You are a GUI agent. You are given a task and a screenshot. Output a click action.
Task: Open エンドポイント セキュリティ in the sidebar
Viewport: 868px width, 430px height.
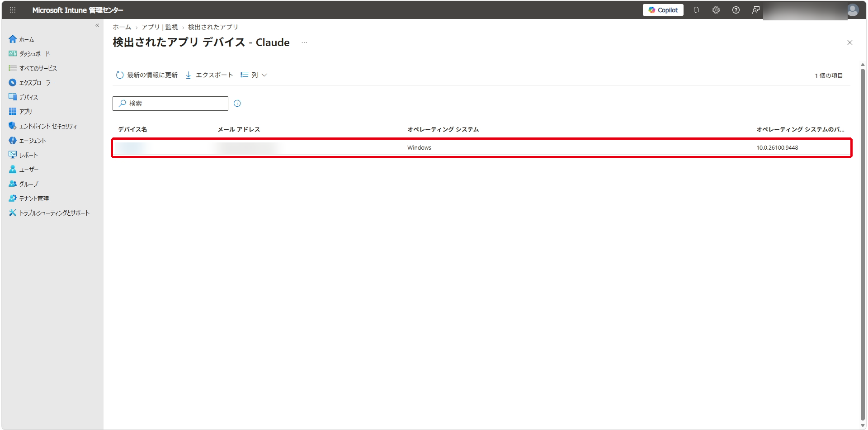(x=43, y=126)
